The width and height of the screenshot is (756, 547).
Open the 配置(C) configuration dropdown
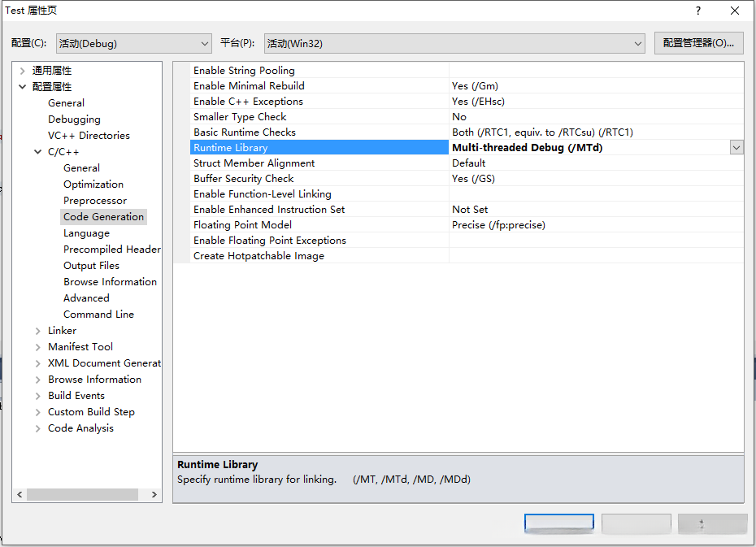(133, 43)
